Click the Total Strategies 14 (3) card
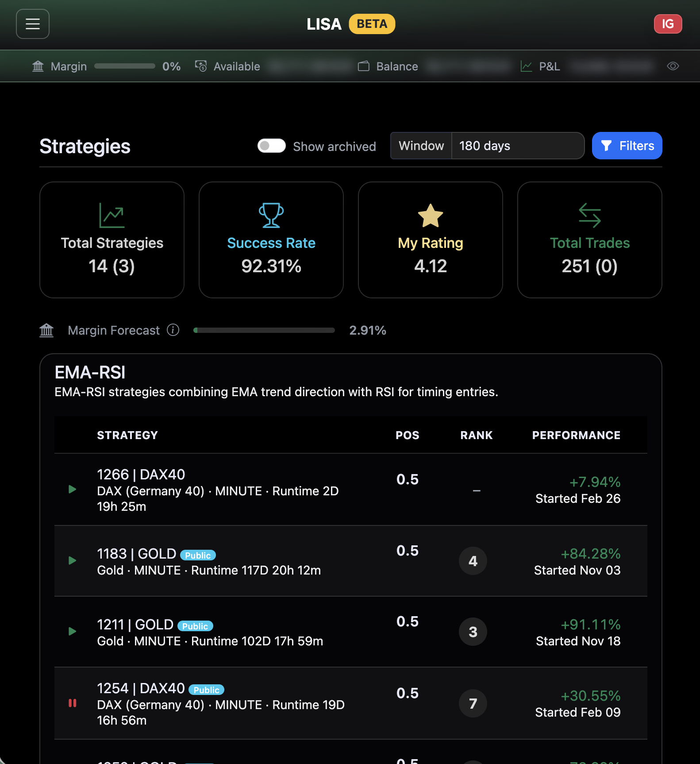Viewport: 700px width, 764px height. 112,240
